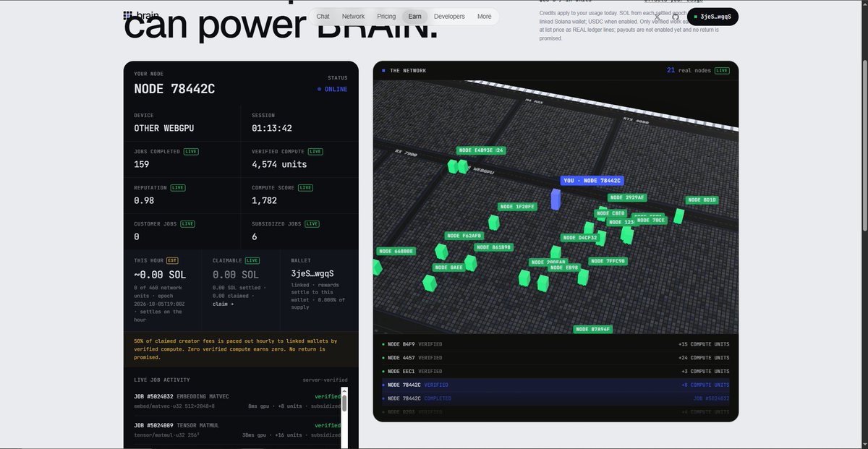Viewport: 868px width, 449px height.
Task: Click the LIVE badge beside Verified Compute
Action: (315, 151)
